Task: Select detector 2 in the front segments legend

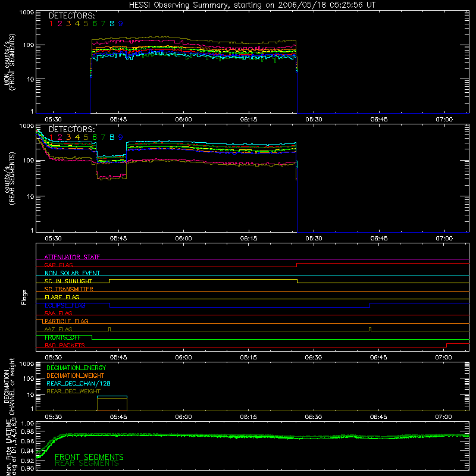Action: click(60, 24)
